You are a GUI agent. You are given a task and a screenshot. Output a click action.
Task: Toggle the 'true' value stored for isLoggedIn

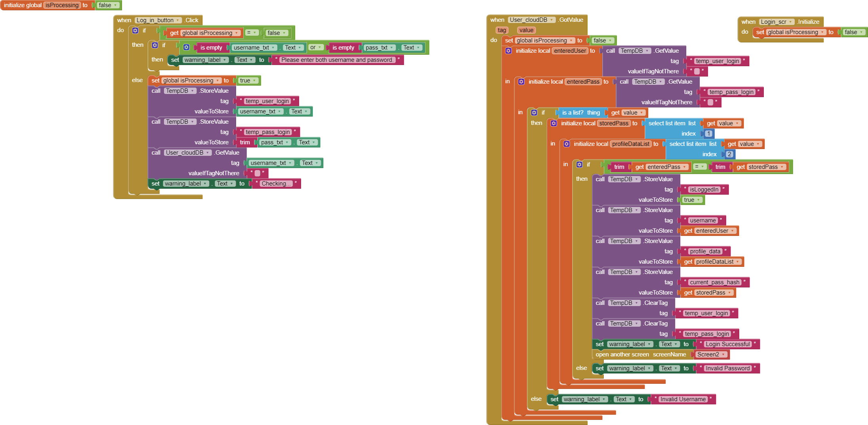coord(691,200)
